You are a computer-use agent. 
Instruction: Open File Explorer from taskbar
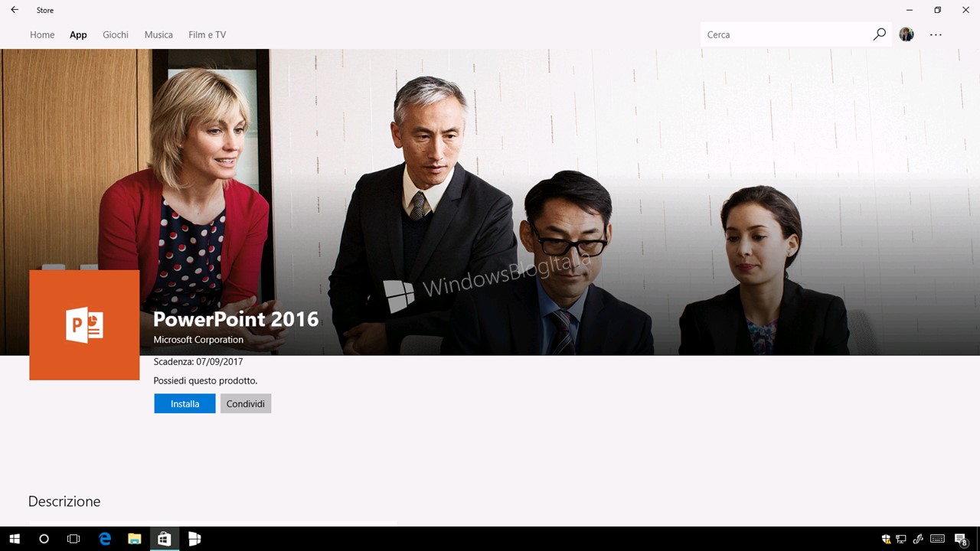[134, 539]
